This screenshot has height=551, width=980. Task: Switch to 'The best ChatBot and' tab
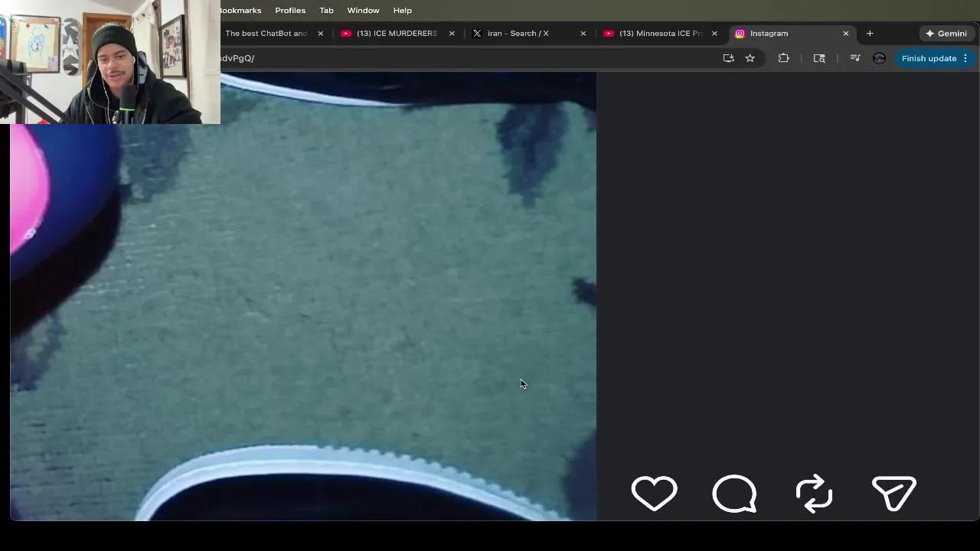[266, 34]
